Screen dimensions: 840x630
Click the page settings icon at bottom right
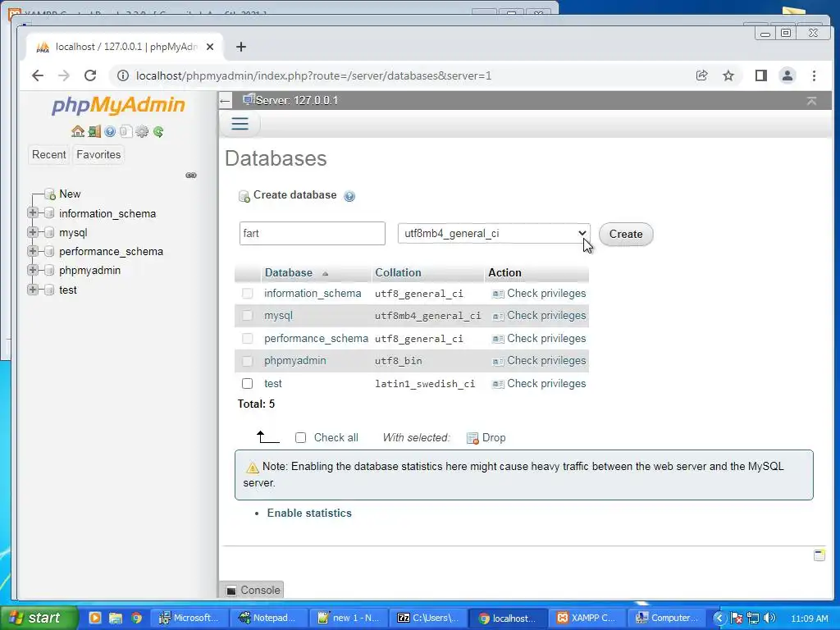coord(819,555)
